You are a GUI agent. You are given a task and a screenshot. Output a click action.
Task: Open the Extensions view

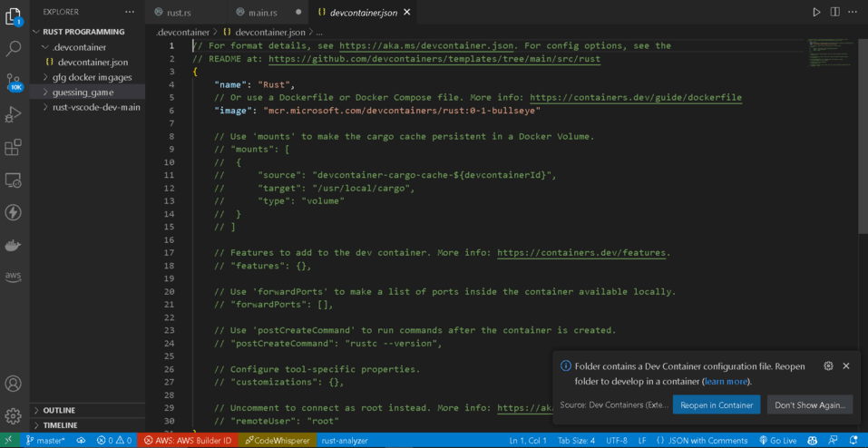pos(14,147)
